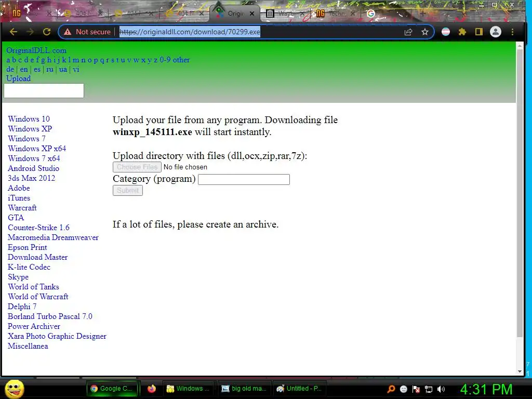Open the network tray icon
The image size is (532, 399).
click(x=429, y=389)
